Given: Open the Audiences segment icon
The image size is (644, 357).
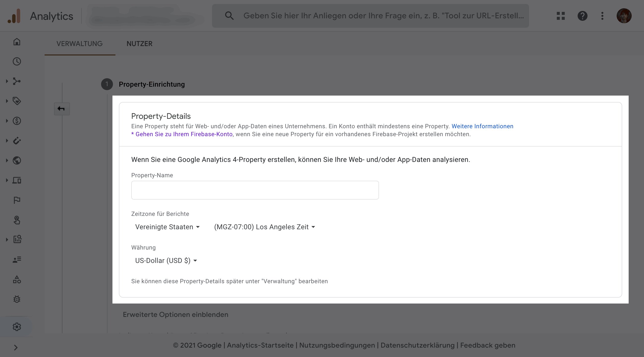Looking at the screenshot, I should point(17,259).
